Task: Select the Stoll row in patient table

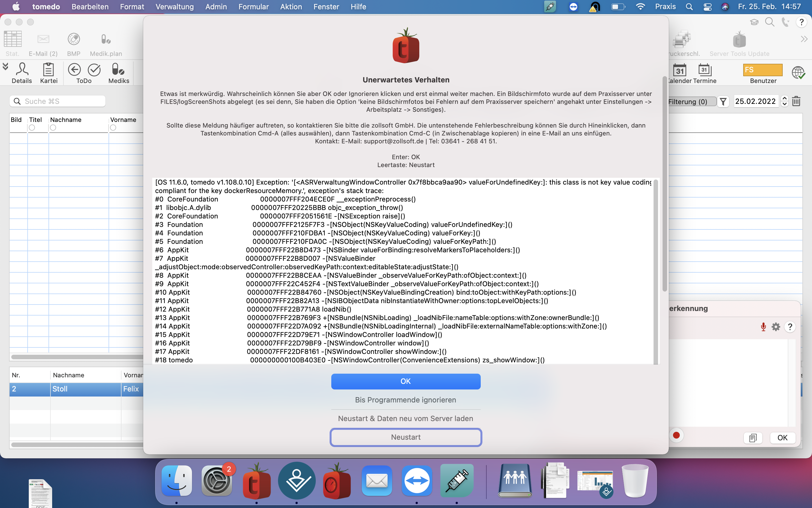Action: (76, 389)
